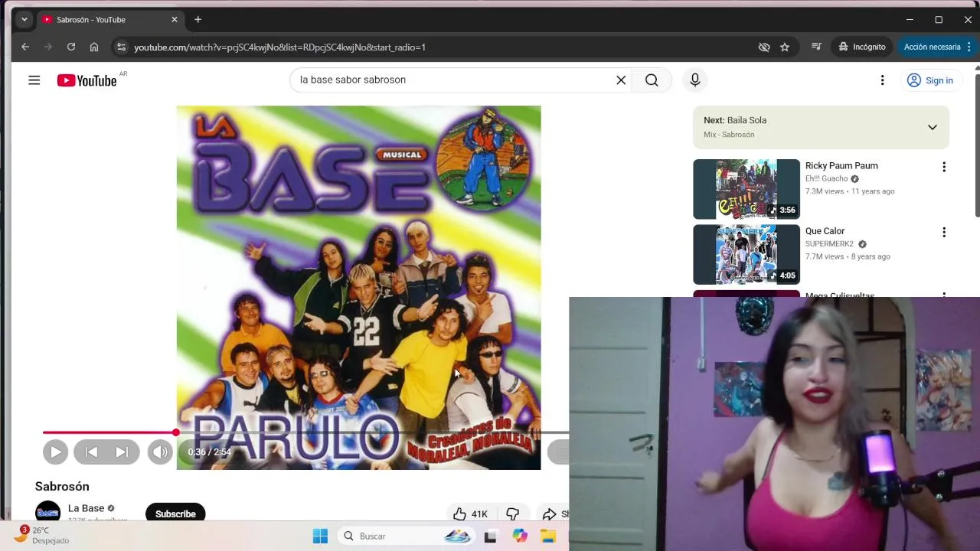Open the Ricky Paum Paum title
Screen dimensions: 980x551
point(841,165)
